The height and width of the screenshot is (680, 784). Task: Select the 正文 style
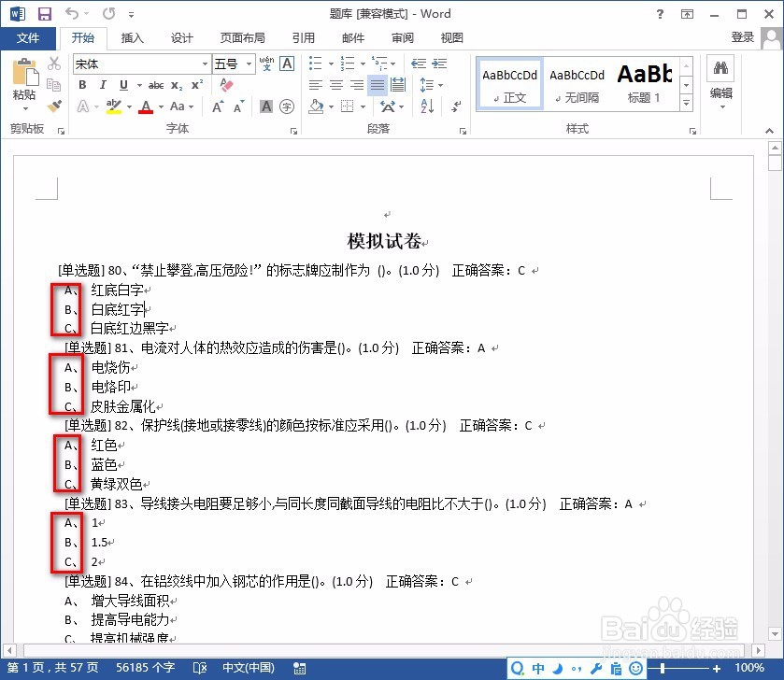tap(509, 84)
